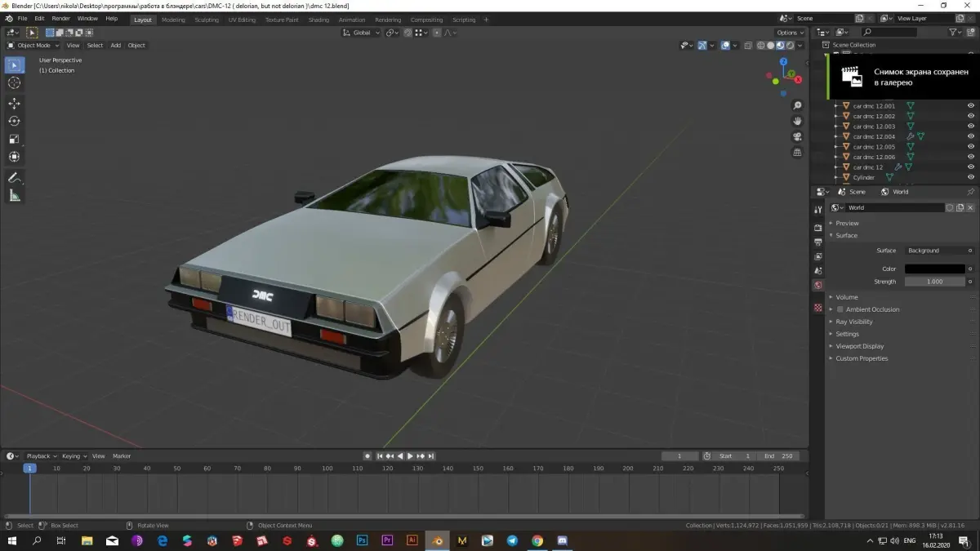980x551 pixels.
Task: Select the Measure ruler tool
Action: pyautogui.click(x=15, y=196)
